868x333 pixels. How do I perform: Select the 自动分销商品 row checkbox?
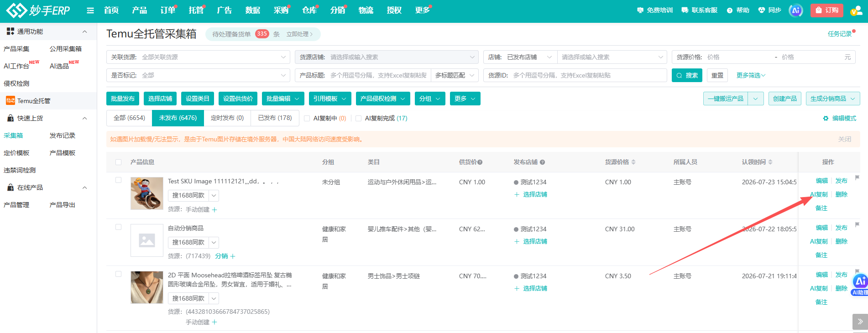[119, 227]
